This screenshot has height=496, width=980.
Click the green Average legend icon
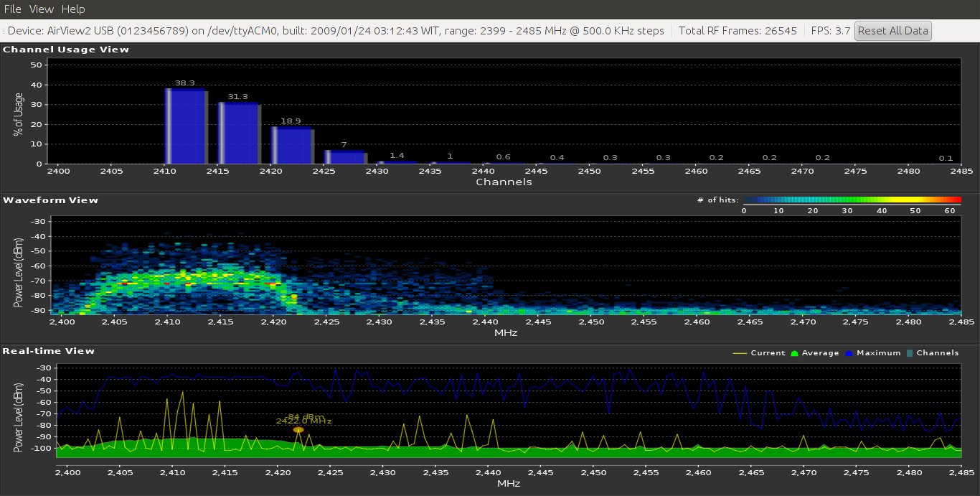pos(794,353)
